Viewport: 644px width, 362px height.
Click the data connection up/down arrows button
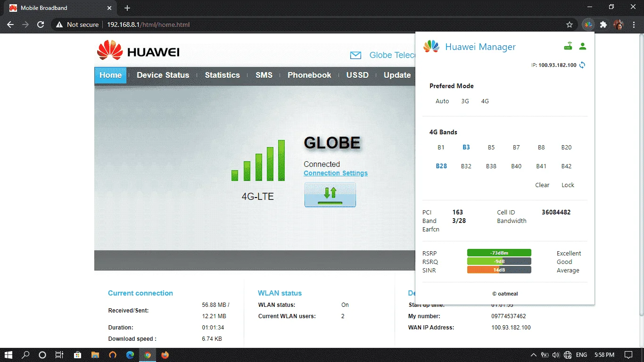pyautogui.click(x=330, y=195)
